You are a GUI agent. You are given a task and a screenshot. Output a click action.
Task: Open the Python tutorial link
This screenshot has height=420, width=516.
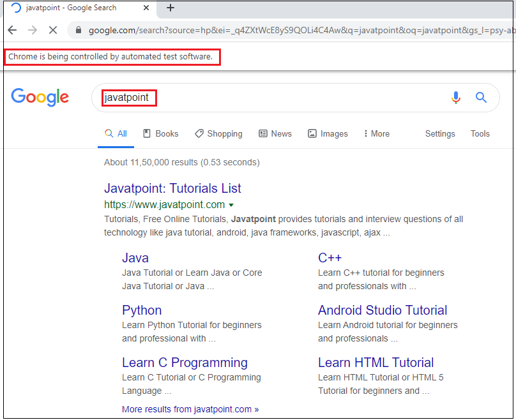[141, 310]
